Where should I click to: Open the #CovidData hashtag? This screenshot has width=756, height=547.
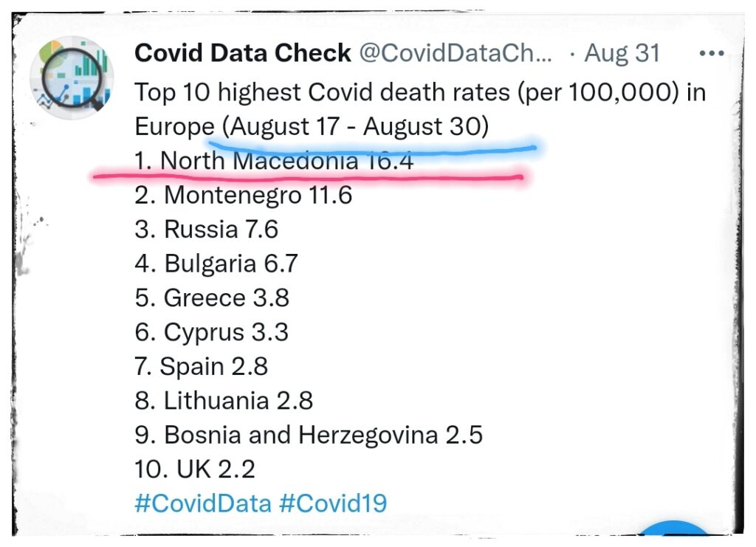(x=202, y=503)
